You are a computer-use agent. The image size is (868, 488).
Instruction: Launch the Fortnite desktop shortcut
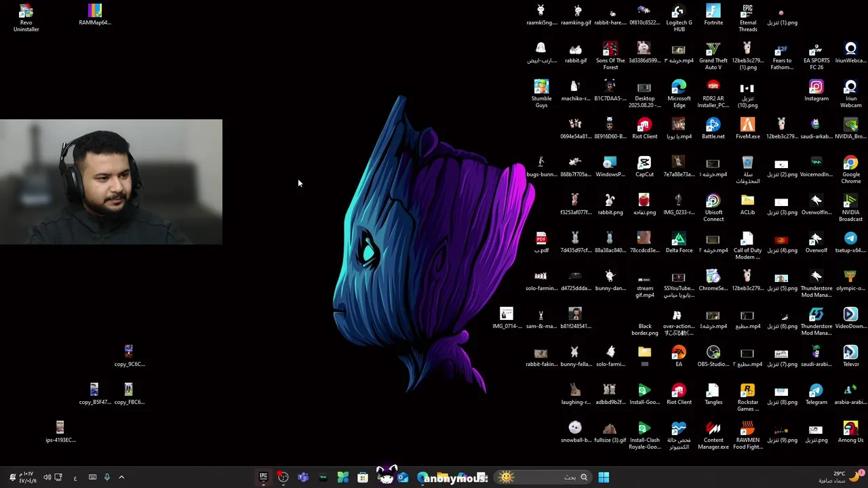pyautogui.click(x=713, y=15)
